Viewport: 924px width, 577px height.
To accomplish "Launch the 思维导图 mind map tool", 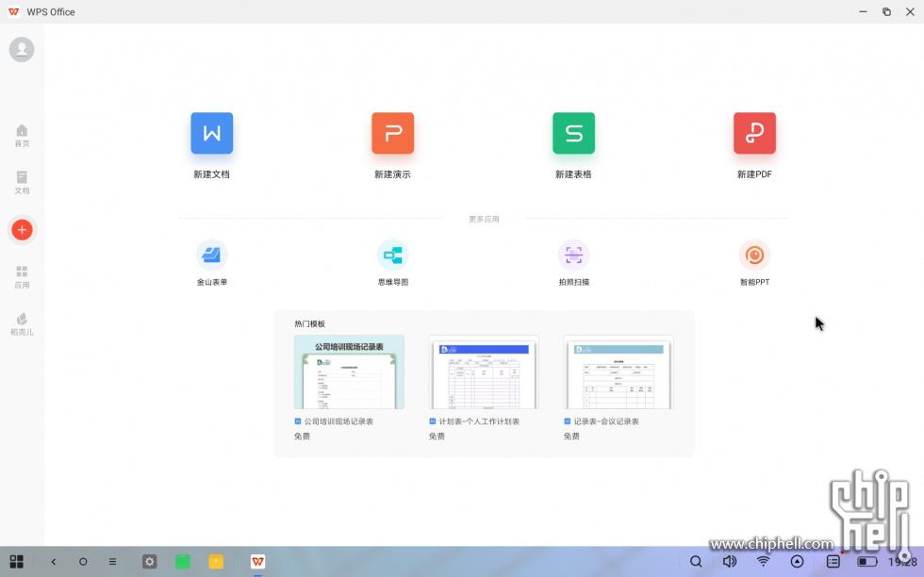I will (392, 256).
